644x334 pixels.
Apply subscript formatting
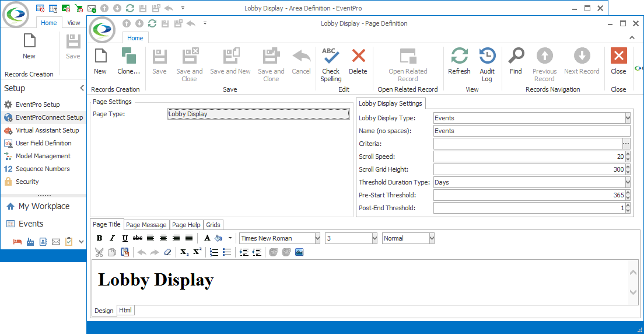(184, 252)
